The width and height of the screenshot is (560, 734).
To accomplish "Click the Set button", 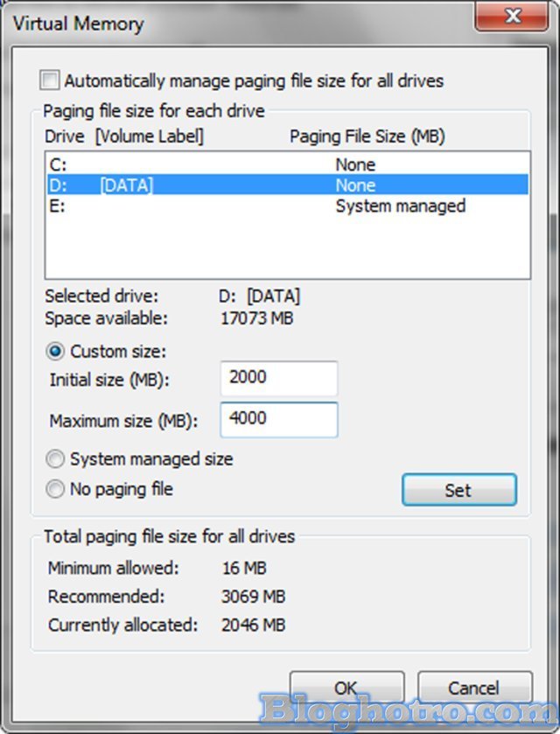I will pyautogui.click(x=458, y=490).
